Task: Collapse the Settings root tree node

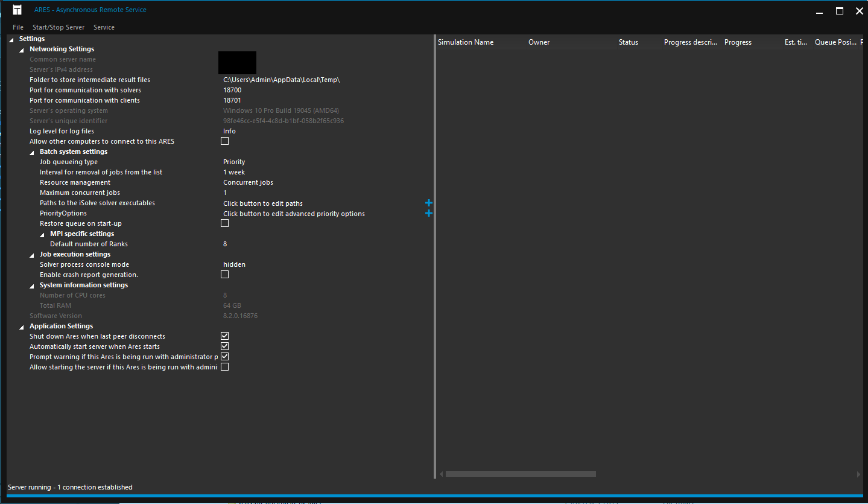Action: point(12,39)
